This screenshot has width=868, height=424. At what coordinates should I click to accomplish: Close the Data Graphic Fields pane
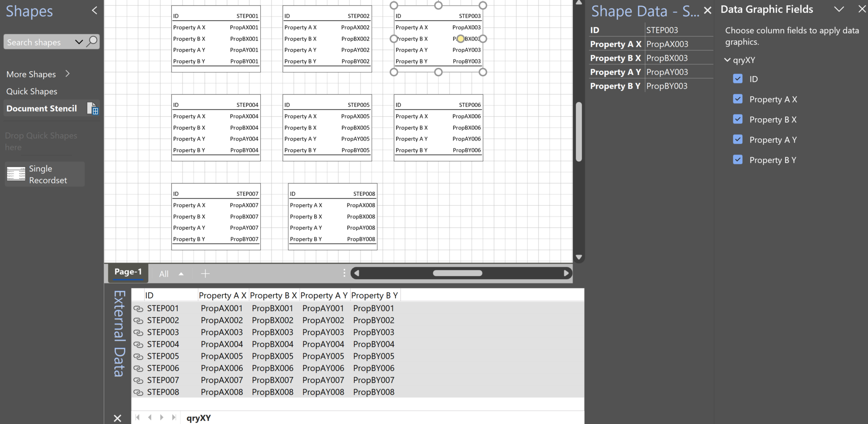coord(862,9)
